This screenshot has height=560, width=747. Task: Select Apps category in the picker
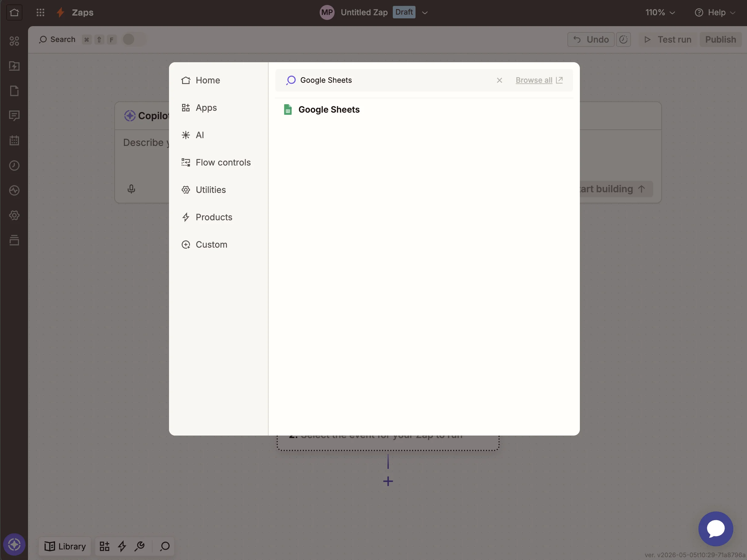(x=218, y=108)
